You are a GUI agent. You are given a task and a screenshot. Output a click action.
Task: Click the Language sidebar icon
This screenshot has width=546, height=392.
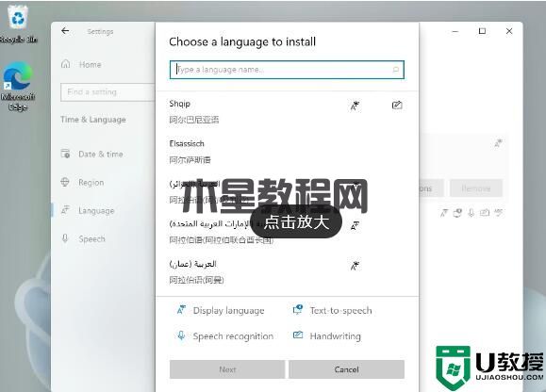tap(65, 210)
